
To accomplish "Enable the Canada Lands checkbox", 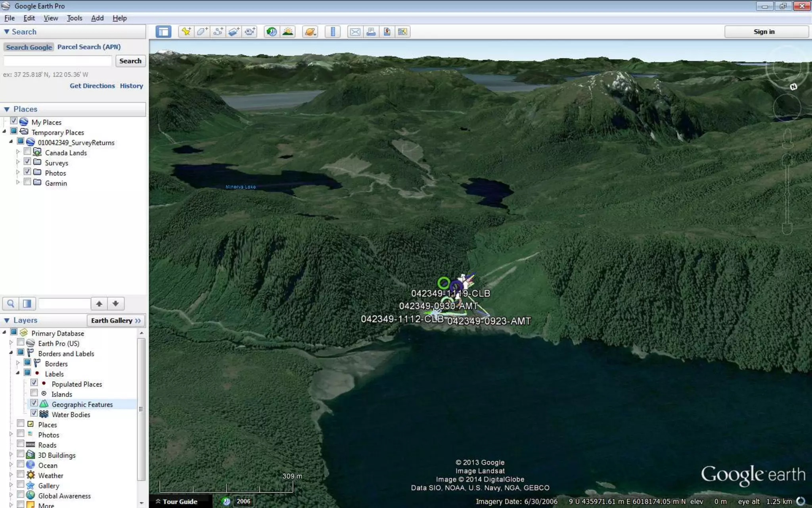I will [27, 152].
